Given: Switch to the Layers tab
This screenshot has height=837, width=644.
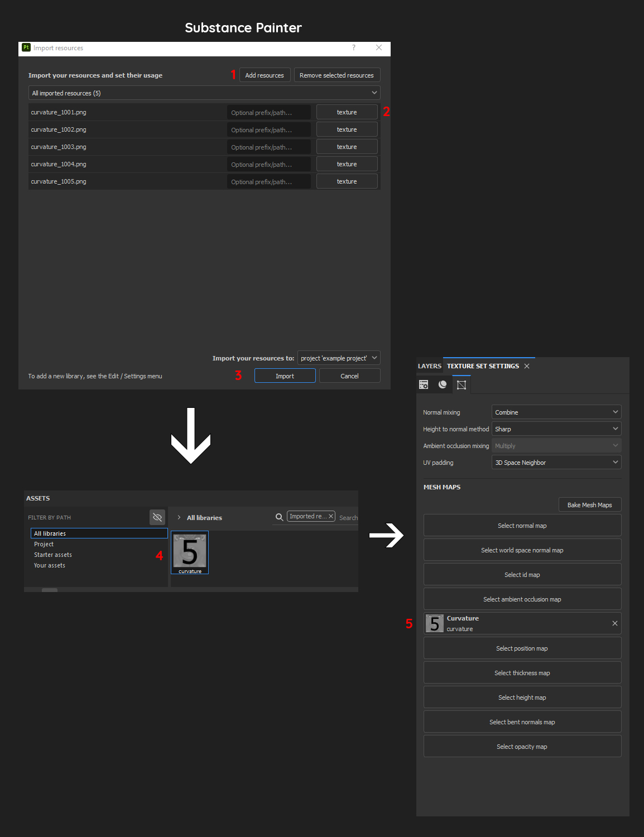Looking at the screenshot, I should point(429,366).
